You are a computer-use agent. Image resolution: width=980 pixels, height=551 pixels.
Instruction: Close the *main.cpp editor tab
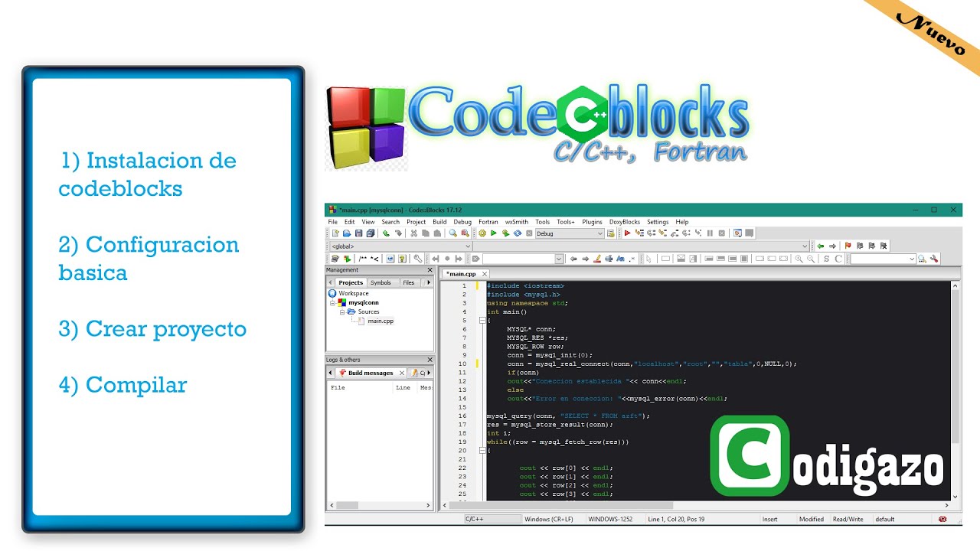coord(484,273)
